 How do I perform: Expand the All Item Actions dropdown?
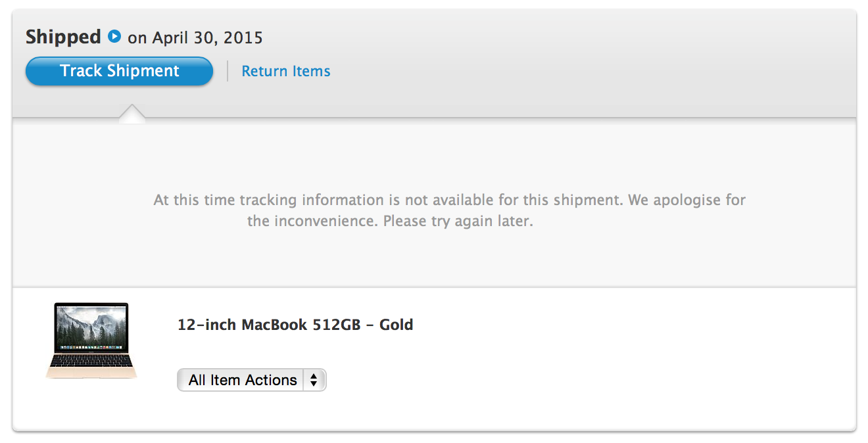pos(252,380)
